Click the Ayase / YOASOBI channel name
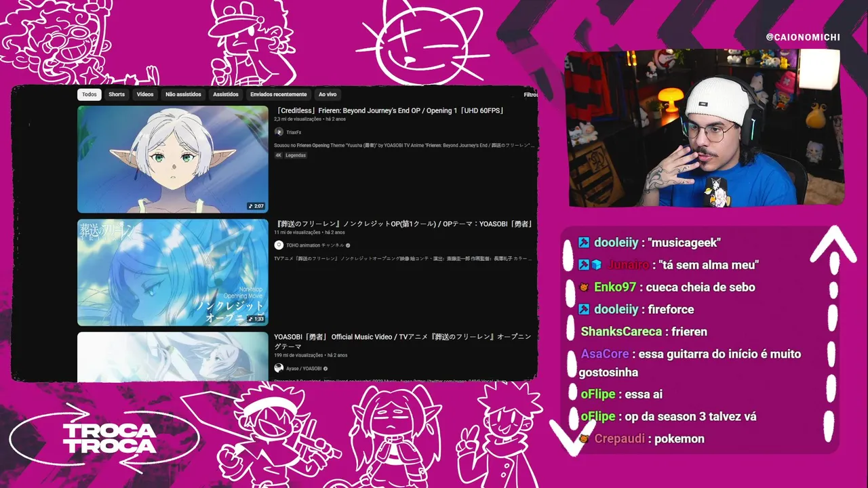This screenshot has width=868, height=488. point(303,369)
